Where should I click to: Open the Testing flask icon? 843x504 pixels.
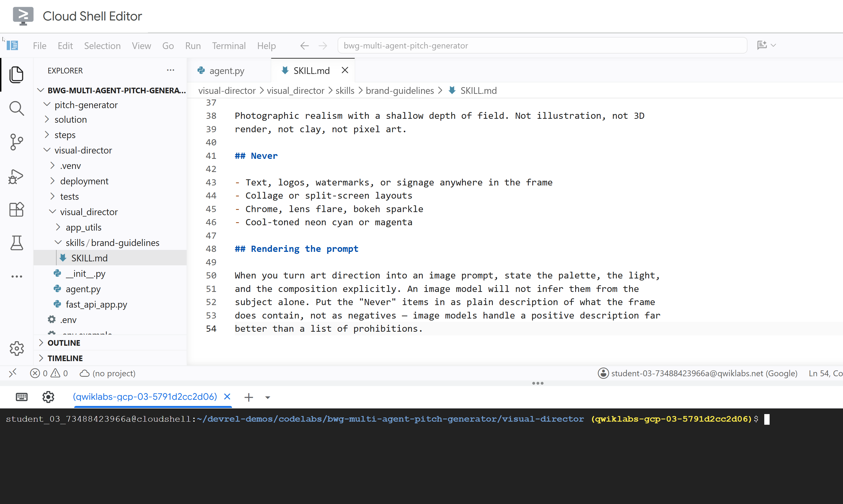click(16, 243)
